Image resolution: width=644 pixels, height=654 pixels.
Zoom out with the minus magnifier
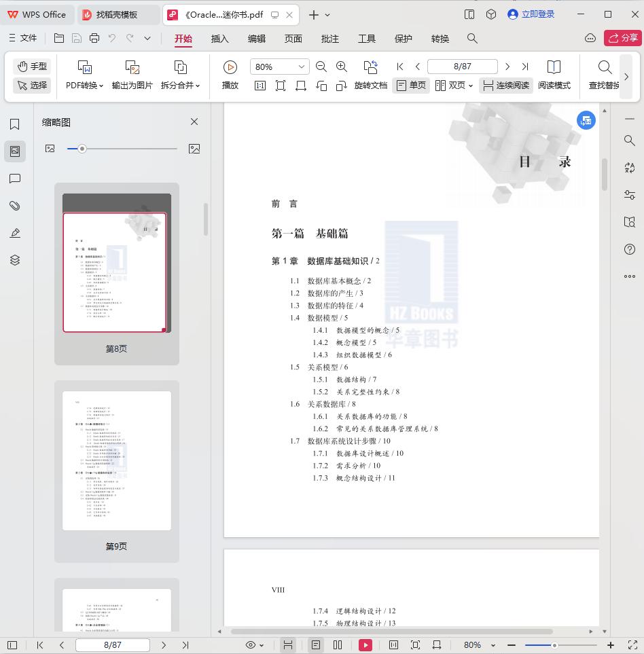click(321, 67)
